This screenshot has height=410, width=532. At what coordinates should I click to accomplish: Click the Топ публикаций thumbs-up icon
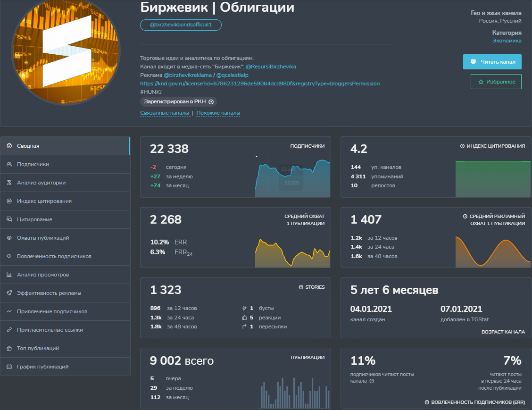pos(9,348)
